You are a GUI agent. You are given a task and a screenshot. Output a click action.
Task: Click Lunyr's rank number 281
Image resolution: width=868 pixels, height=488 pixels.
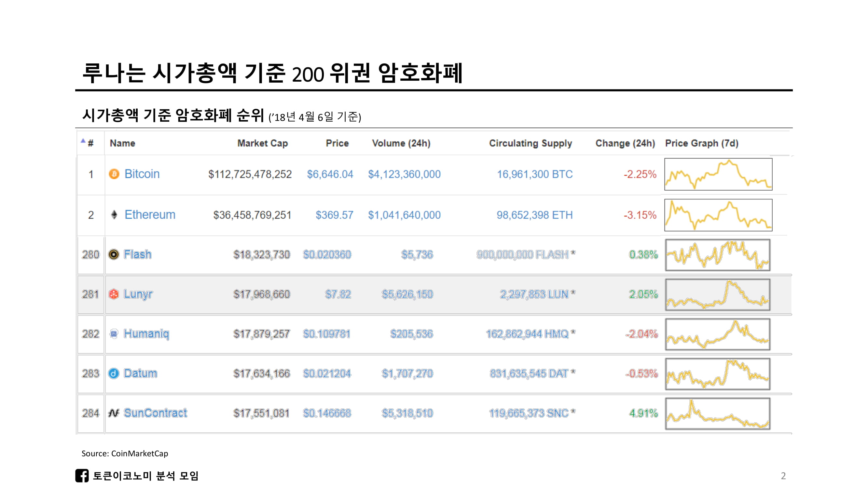tap(90, 294)
